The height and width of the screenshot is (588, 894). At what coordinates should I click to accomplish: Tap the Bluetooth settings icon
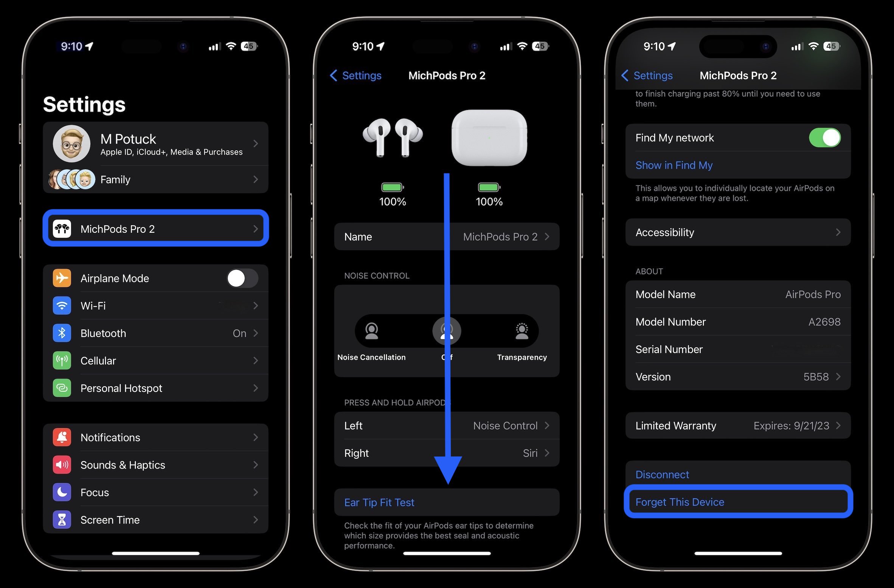click(x=63, y=331)
